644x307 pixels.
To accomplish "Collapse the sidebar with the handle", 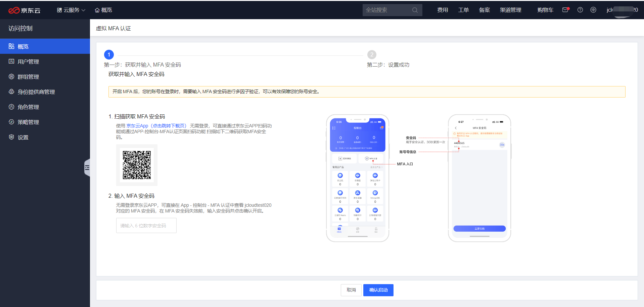I will [x=87, y=167].
